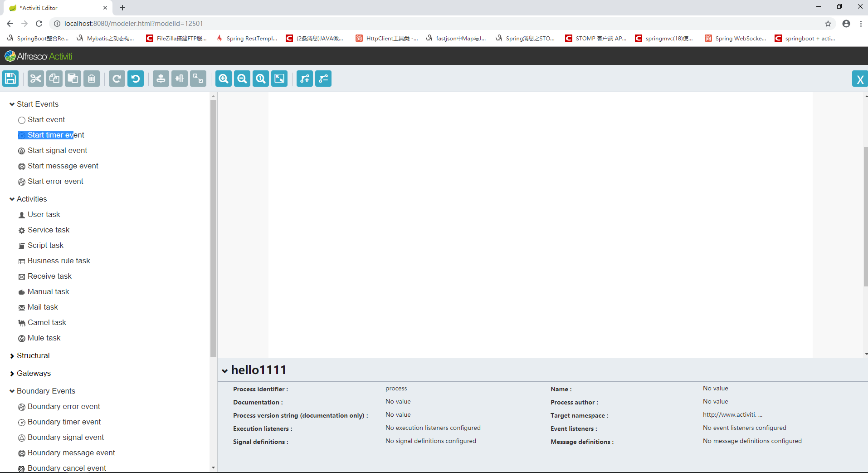
Task: Collapse the hello1111 properties panel
Action: [x=225, y=370]
